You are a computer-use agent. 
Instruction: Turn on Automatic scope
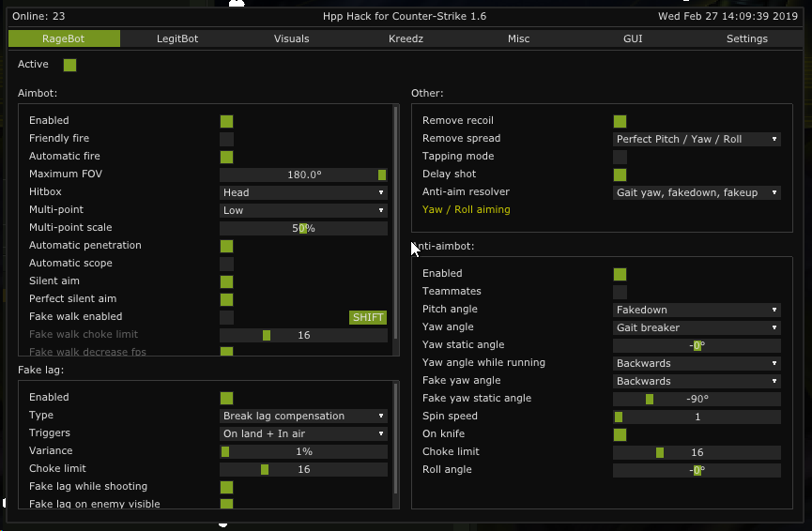226,264
